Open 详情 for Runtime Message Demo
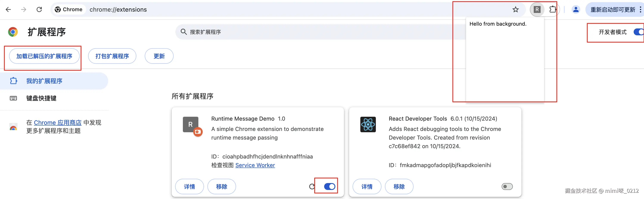Image resolution: width=644 pixels, height=199 pixels. coord(190,187)
